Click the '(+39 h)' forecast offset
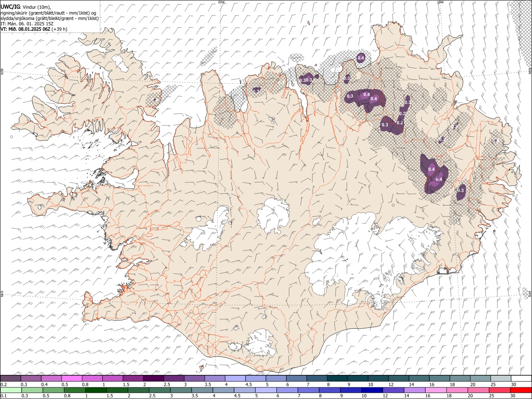This screenshot has height=399, width=532. (x=59, y=29)
